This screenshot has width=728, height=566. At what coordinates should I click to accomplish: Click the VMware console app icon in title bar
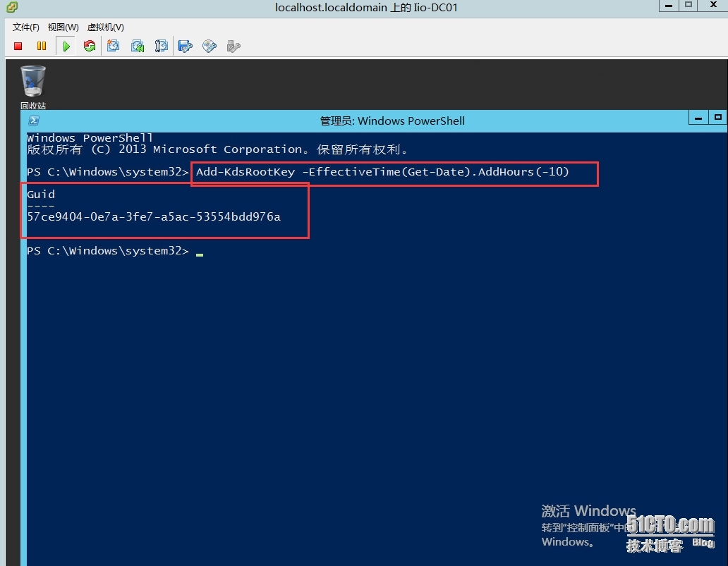click(12, 7)
